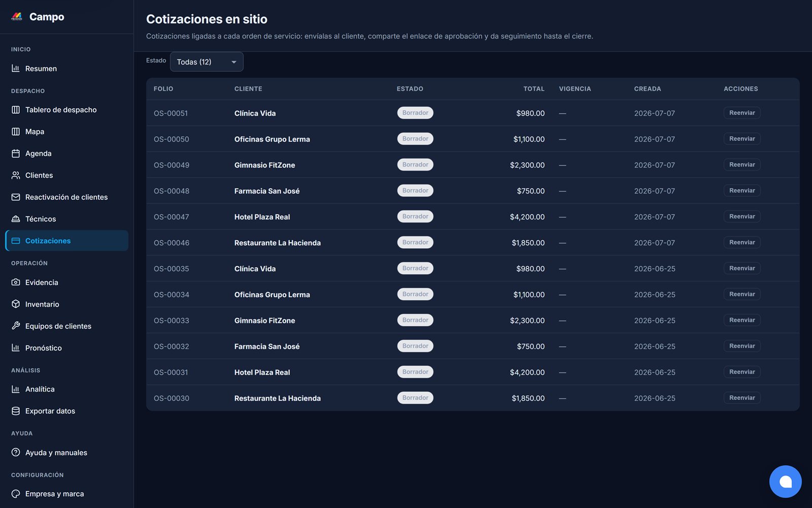Screen dimensions: 812x508
Task: Click the Clientes people icon
Action: [x=16, y=175]
